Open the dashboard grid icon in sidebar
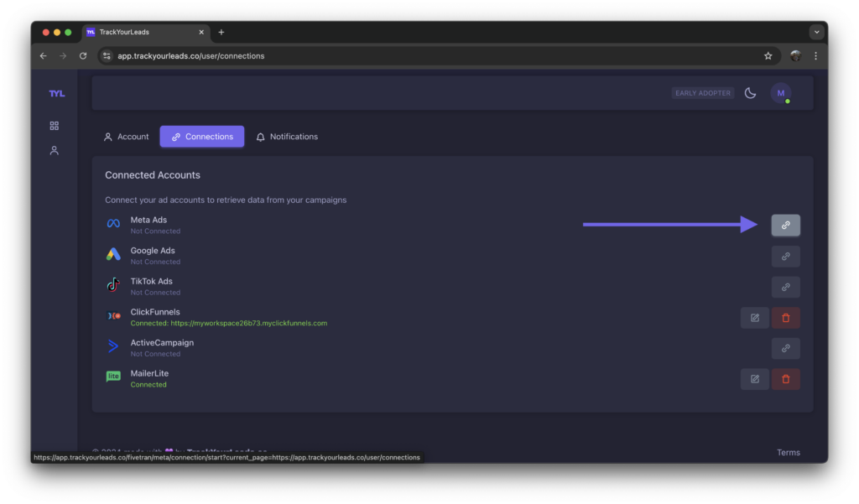This screenshot has width=859, height=504. (x=55, y=126)
